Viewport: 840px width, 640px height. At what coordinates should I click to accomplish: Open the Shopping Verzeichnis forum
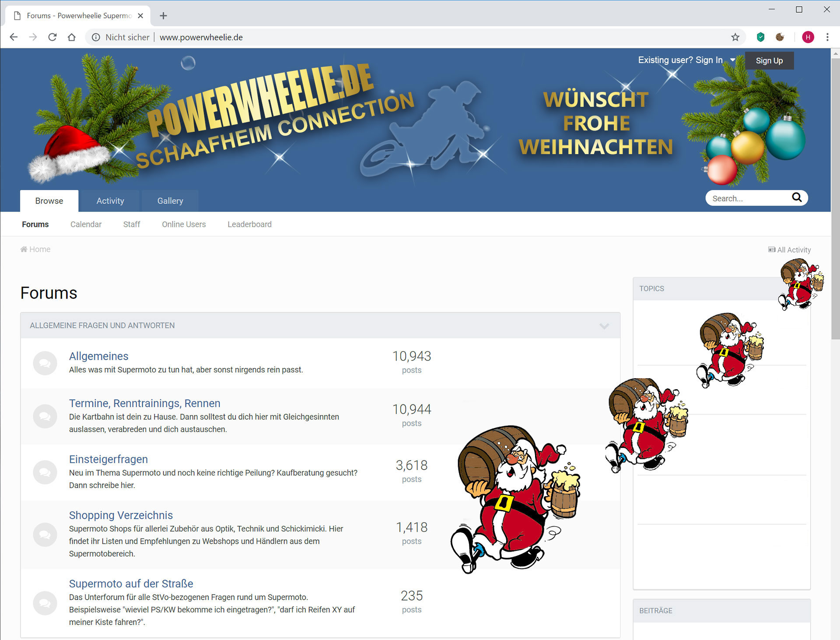point(121,515)
